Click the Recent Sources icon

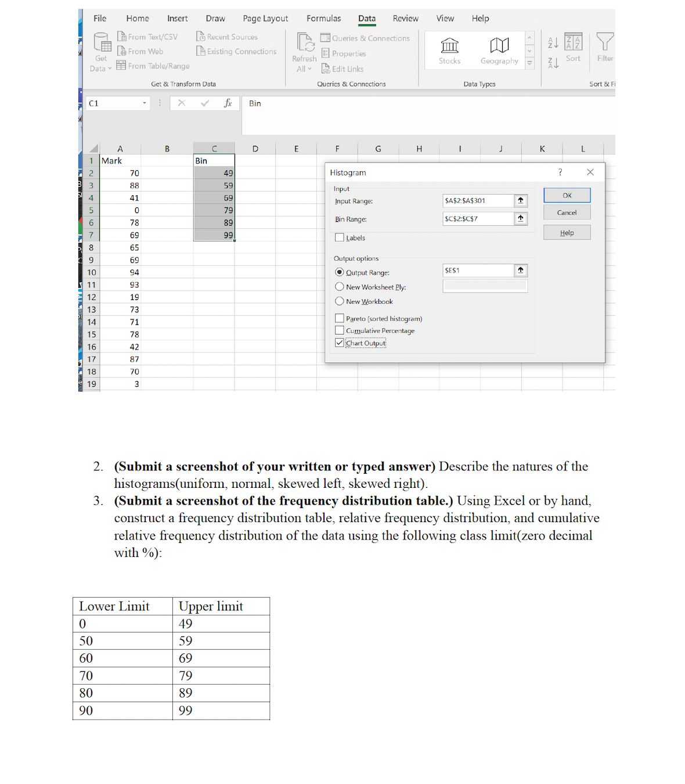200,36
